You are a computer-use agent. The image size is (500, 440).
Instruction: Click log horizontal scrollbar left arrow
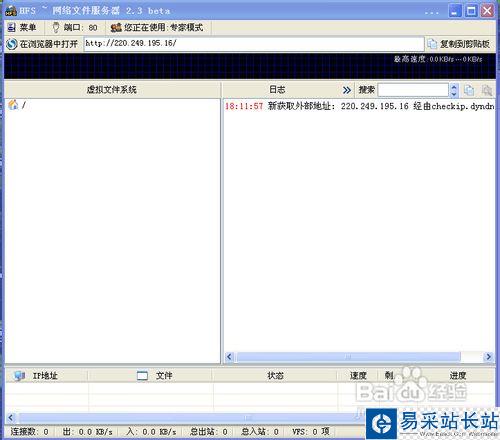pos(229,357)
